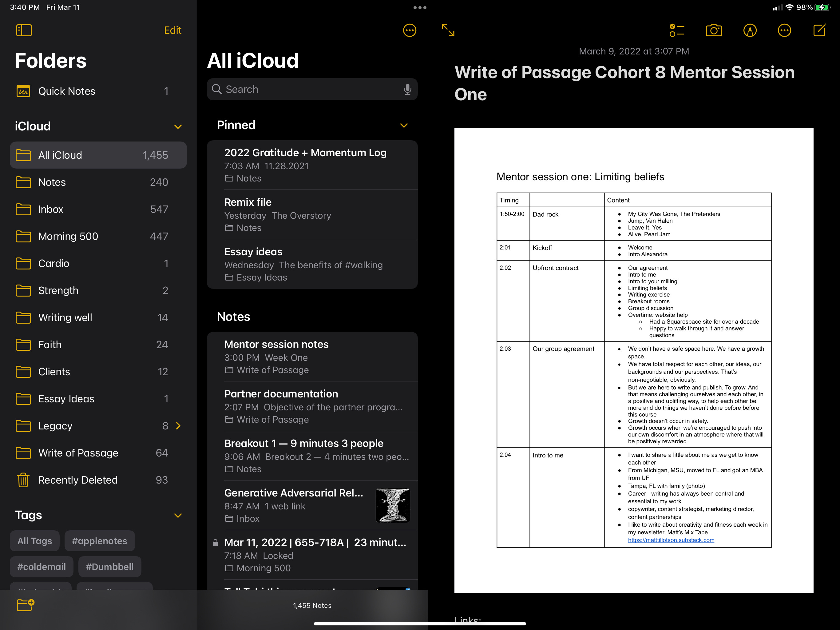Open the Essay ideas pinned note
Image resolution: width=840 pixels, height=630 pixels.
coord(312,264)
